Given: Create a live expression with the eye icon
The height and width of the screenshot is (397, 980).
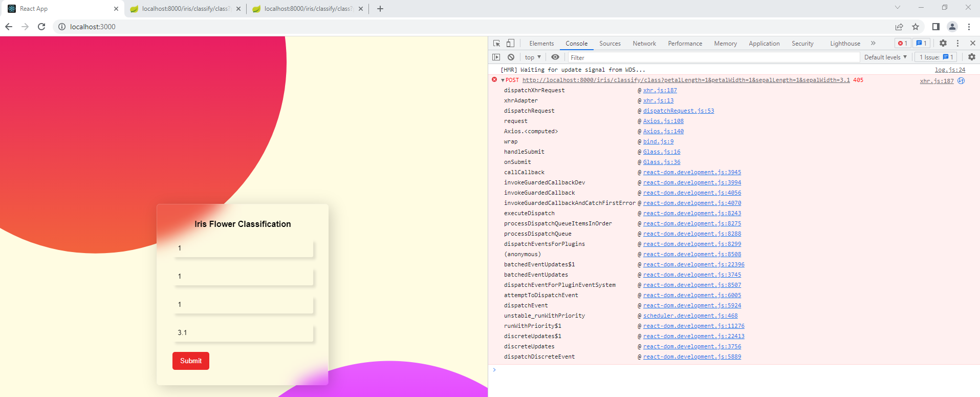Looking at the screenshot, I should (555, 57).
